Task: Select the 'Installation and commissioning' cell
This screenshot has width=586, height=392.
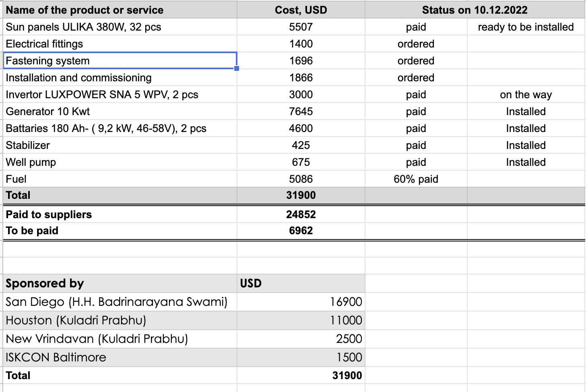Action: 120,78
